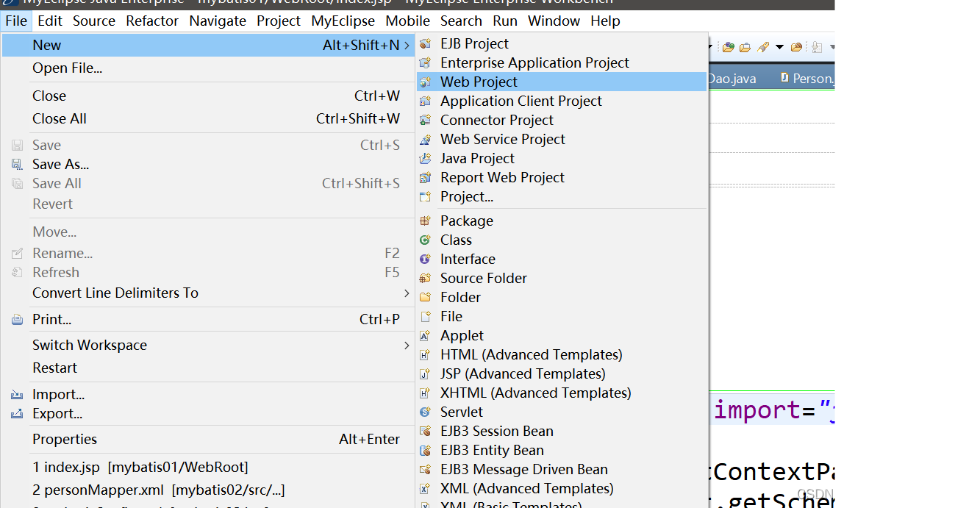Click the yellow Folder icon
The image size is (980, 508).
[x=425, y=298]
